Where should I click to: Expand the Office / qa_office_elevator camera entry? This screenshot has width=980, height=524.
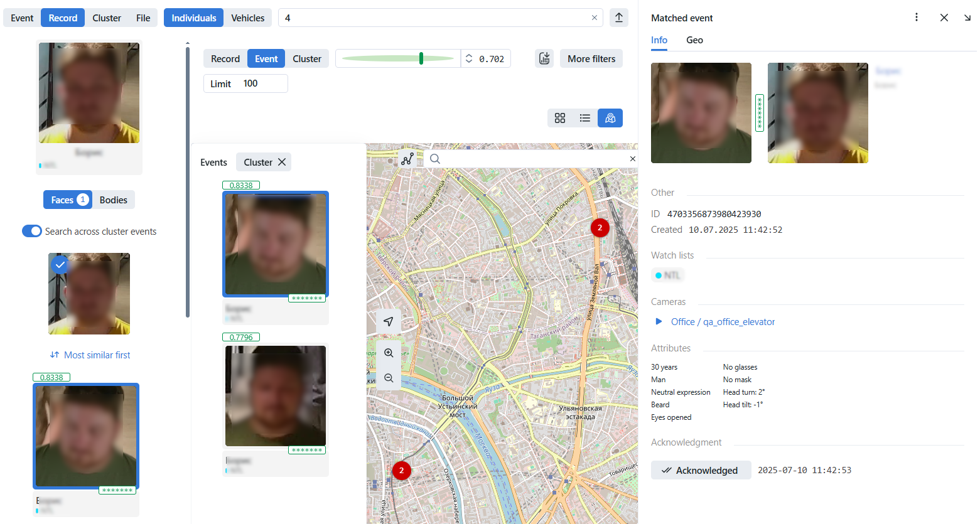coord(658,321)
